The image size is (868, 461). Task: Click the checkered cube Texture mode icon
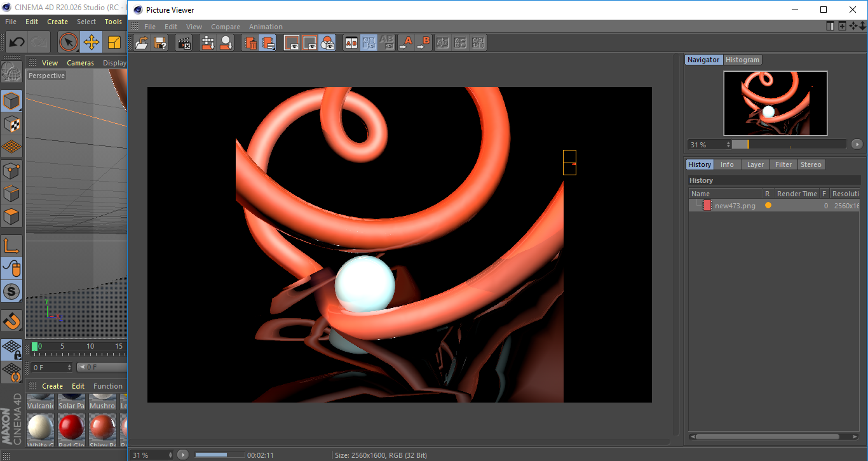[11, 124]
